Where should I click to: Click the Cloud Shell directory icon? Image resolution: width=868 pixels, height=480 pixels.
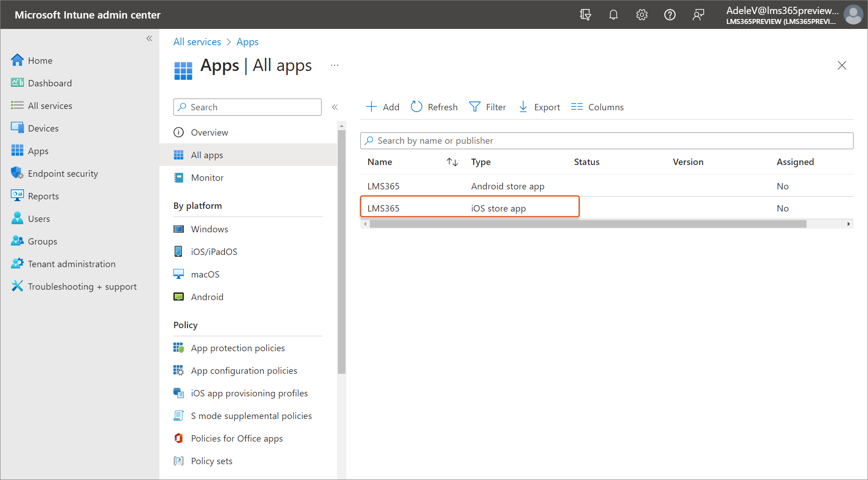tap(585, 15)
